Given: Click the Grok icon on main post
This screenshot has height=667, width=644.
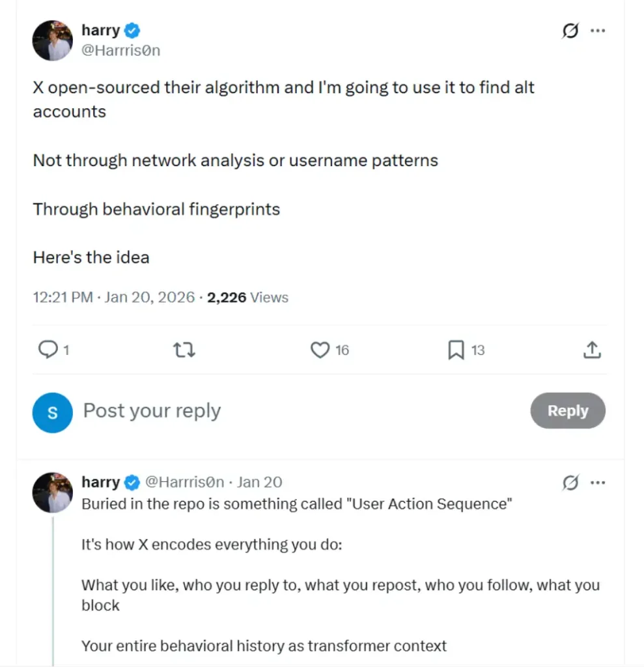Looking at the screenshot, I should click(570, 31).
